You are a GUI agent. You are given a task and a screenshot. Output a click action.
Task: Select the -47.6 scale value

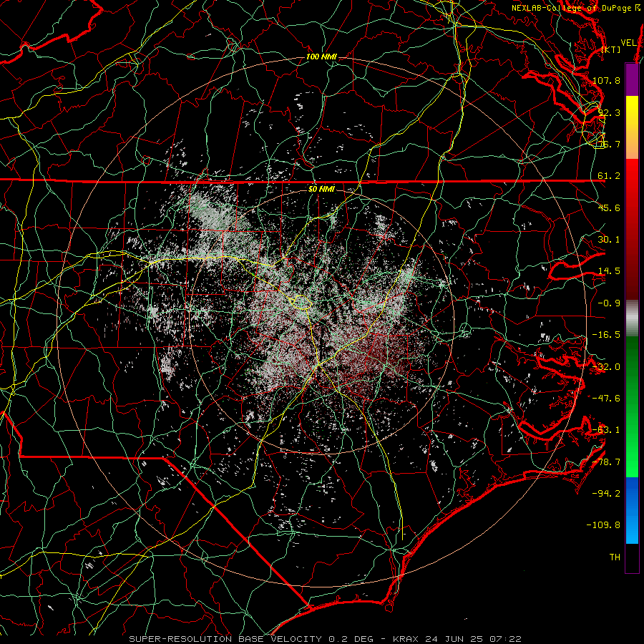coord(606,399)
